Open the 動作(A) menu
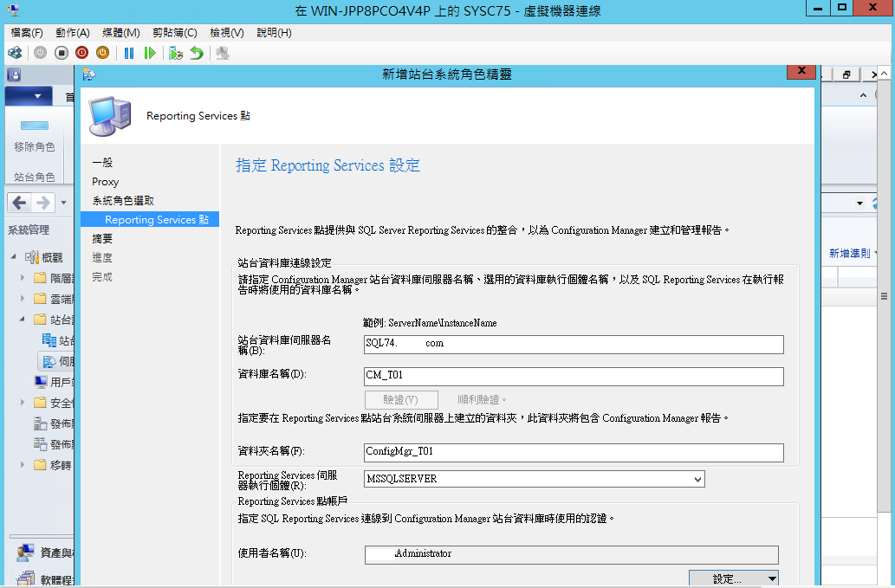Screen dimensions: 895x588 click(x=73, y=33)
